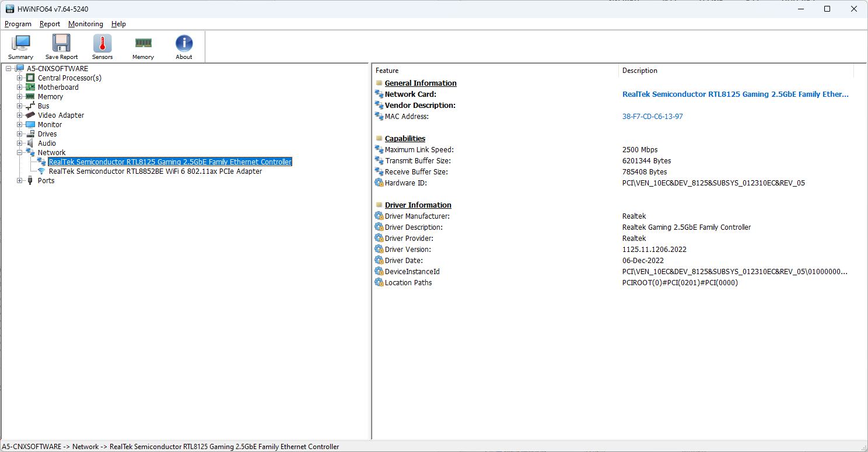
Task: Click the Network Card description value
Action: tap(736, 94)
